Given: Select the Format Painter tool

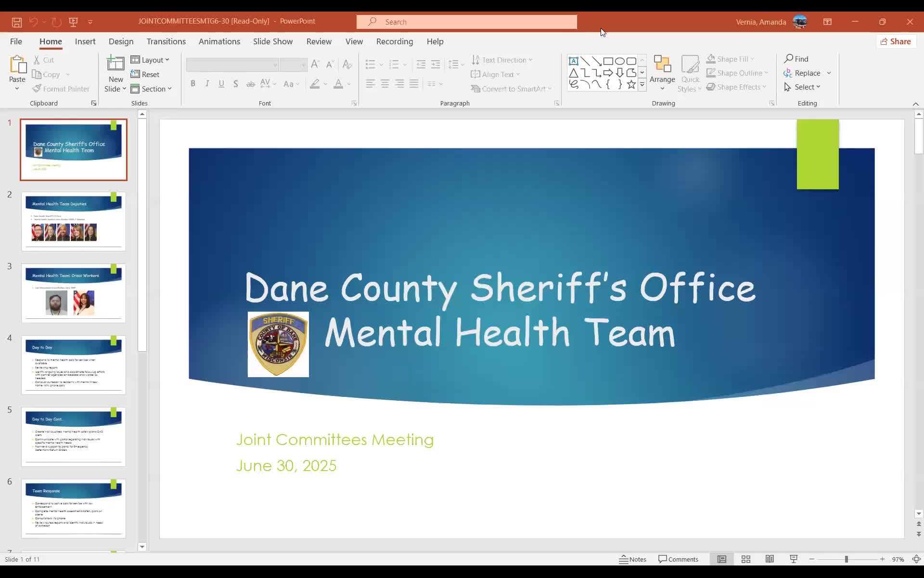Looking at the screenshot, I should pos(61,89).
